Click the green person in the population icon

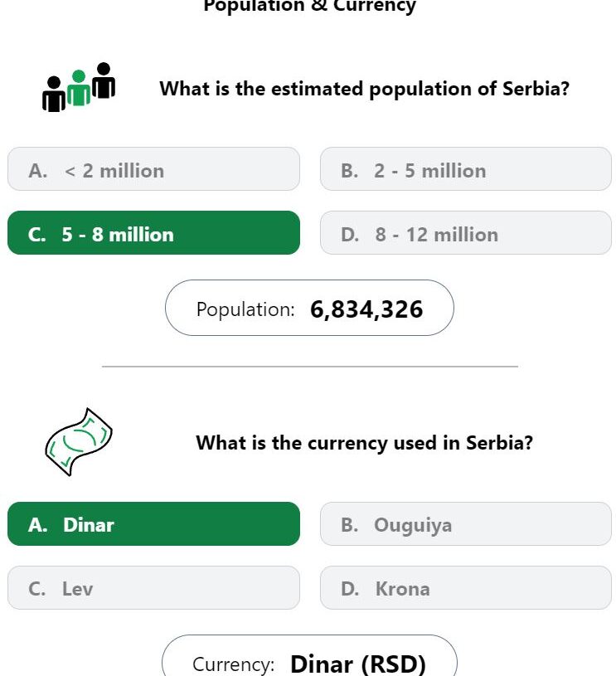pyautogui.click(x=79, y=88)
